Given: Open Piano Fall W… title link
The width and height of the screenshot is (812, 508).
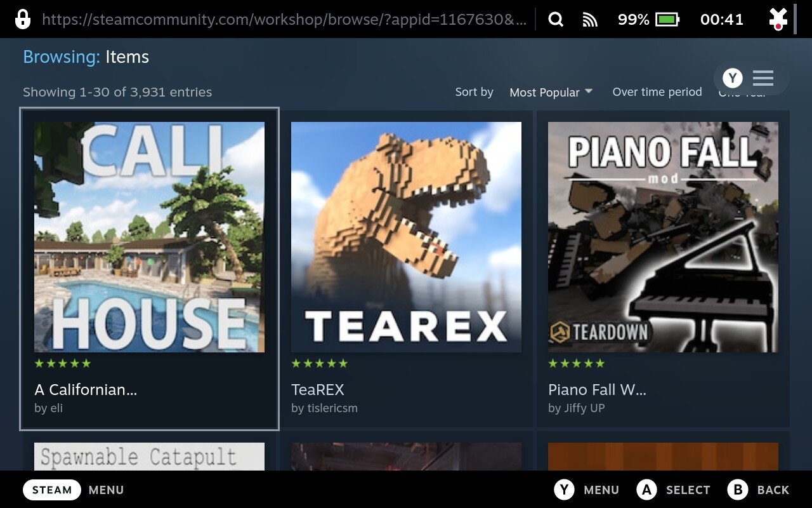Looking at the screenshot, I should pos(597,389).
